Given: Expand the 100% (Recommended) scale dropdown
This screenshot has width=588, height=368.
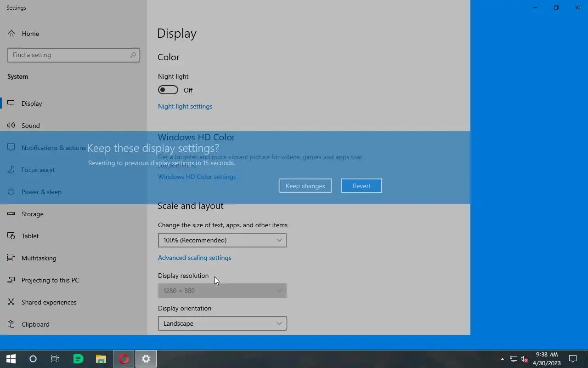Looking at the screenshot, I should [222, 240].
